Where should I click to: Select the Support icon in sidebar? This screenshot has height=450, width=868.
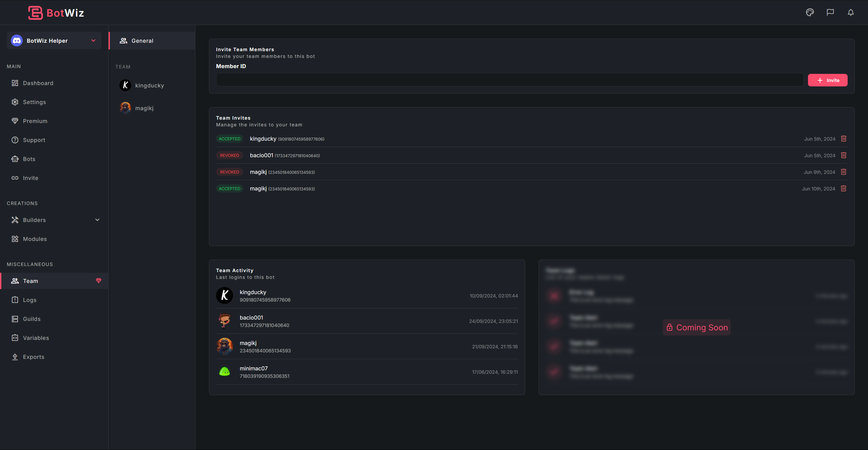(x=15, y=140)
